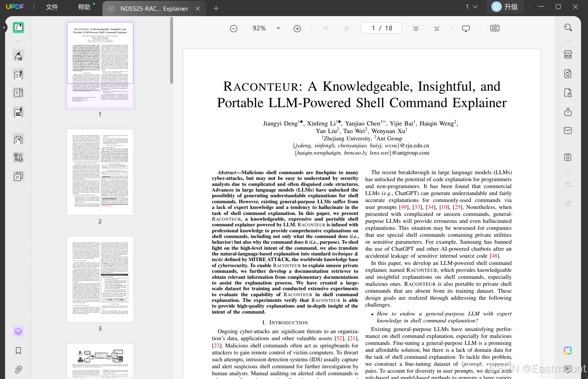The image size is (588, 379).
Task: Zoom out with the minus button
Action: pyautogui.click(x=234, y=28)
